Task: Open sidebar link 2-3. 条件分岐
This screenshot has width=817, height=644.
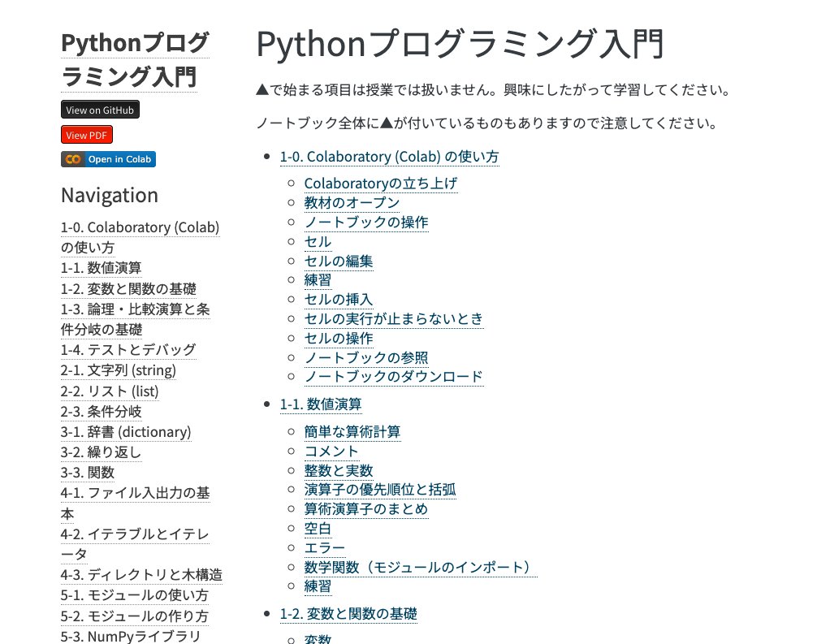Action: (x=101, y=412)
